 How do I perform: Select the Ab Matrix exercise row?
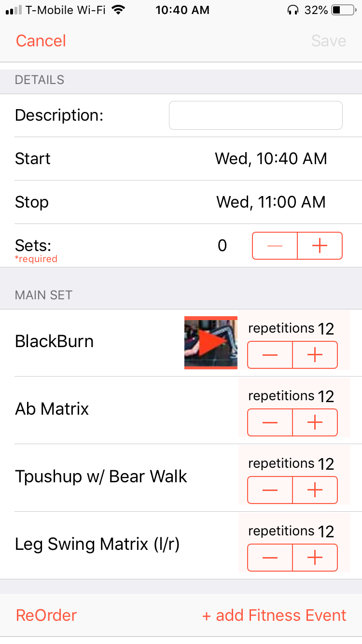coord(52,409)
